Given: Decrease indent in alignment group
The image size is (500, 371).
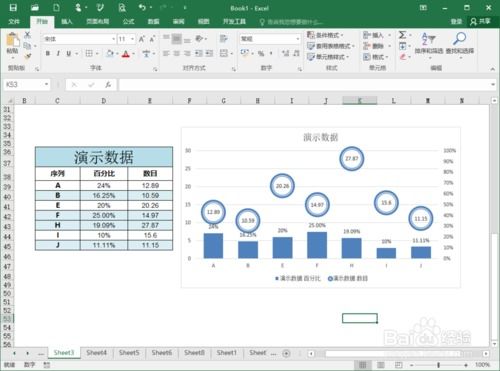Looking at the screenshot, I should click(x=199, y=53).
